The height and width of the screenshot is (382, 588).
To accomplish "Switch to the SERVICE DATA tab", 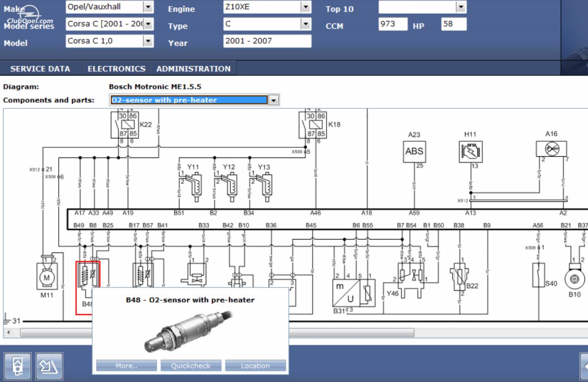I will 40,69.
